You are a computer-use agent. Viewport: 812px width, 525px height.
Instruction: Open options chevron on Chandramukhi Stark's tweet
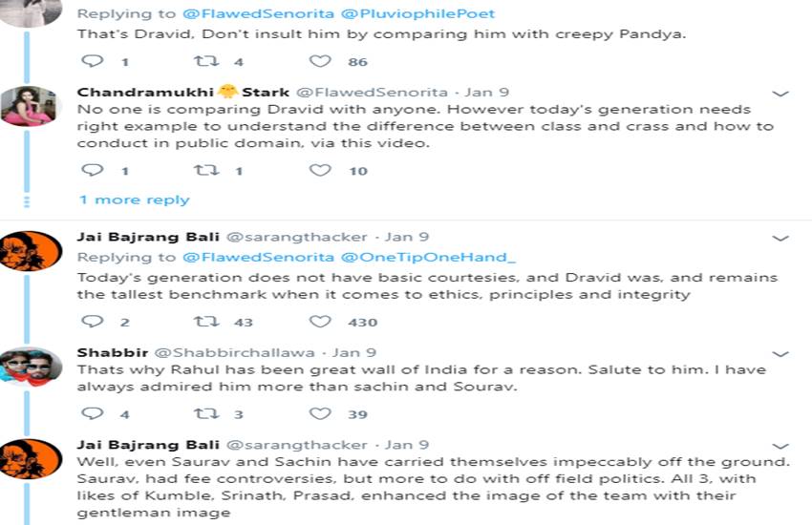(780, 94)
